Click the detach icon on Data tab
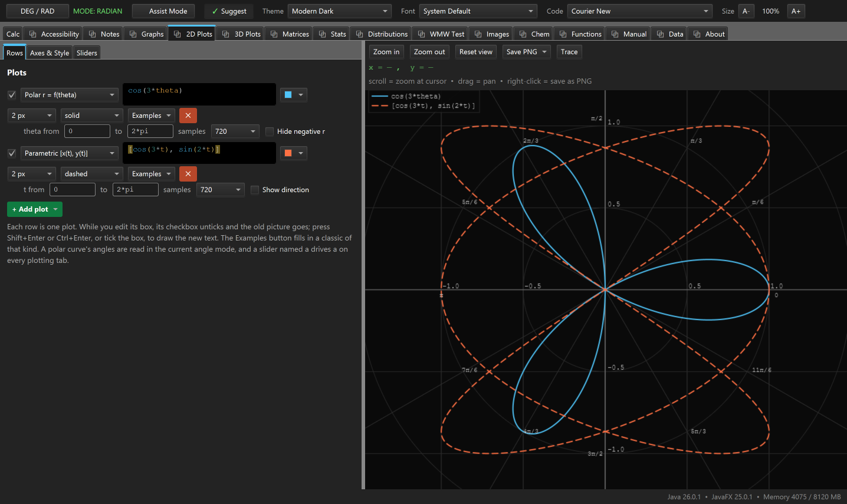Screen dimensions: 847x504 [661, 34]
